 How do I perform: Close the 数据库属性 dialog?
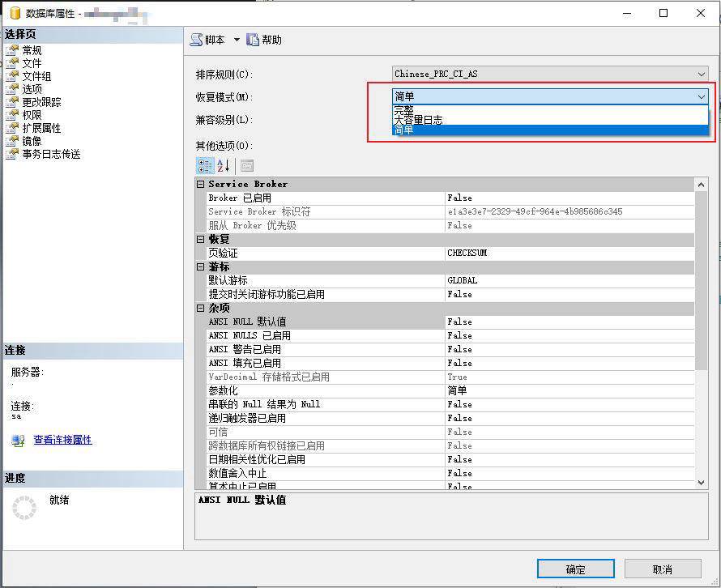700,13
